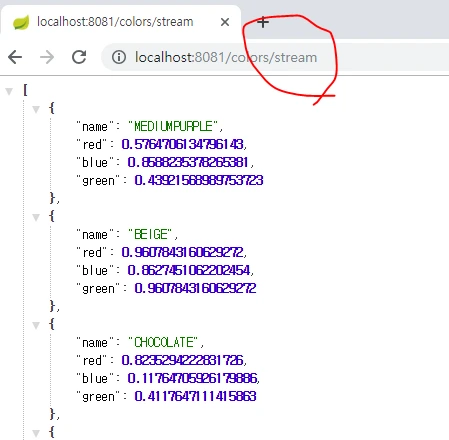Open a new tab with plus button
The image size is (449, 440).
(x=263, y=22)
